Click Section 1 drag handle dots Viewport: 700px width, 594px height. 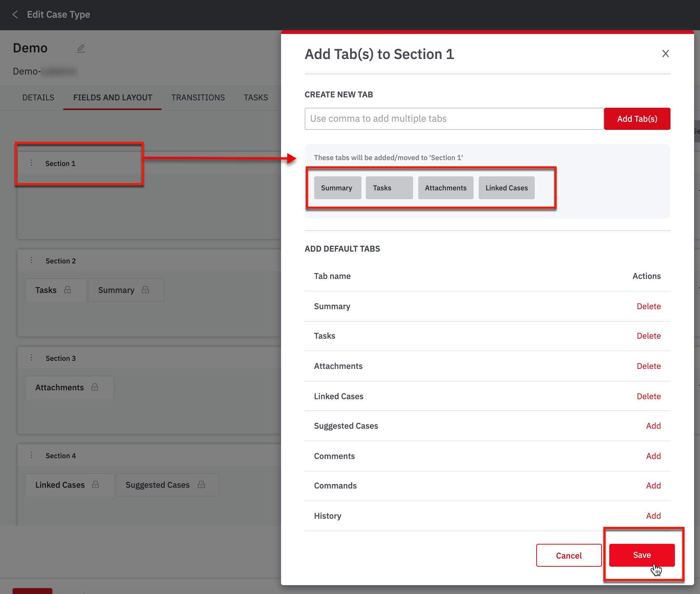pyautogui.click(x=31, y=163)
